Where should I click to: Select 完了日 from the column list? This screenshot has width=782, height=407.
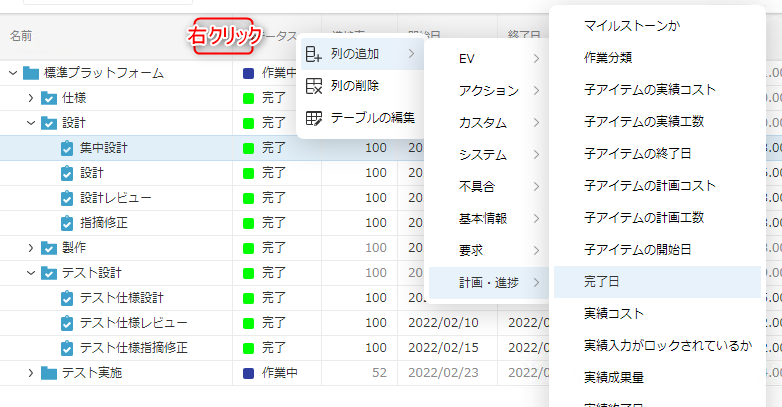(602, 282)
